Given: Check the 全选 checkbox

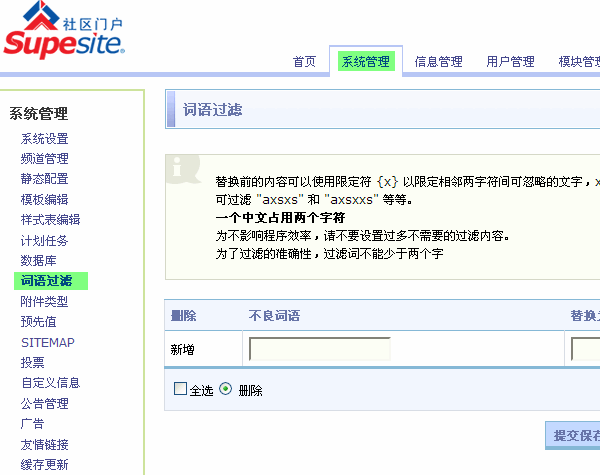Looking at the screenshot, I should pyautogui.click(x=181, y=389).
